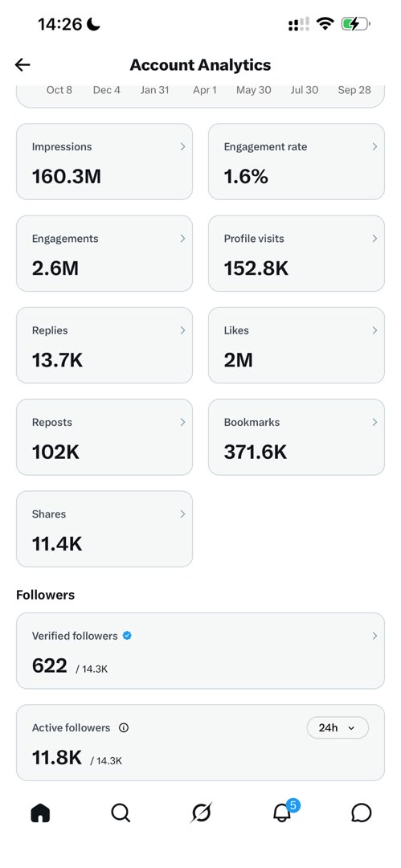Open the Search magnifier icon

[121, 813]
